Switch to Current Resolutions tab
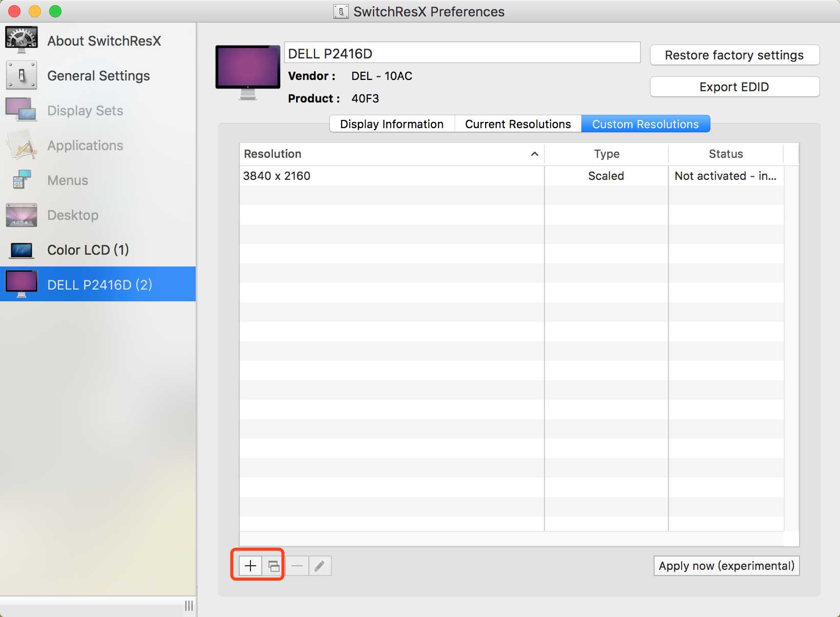Screen dimensions: 840x617 tap(518, 124)
